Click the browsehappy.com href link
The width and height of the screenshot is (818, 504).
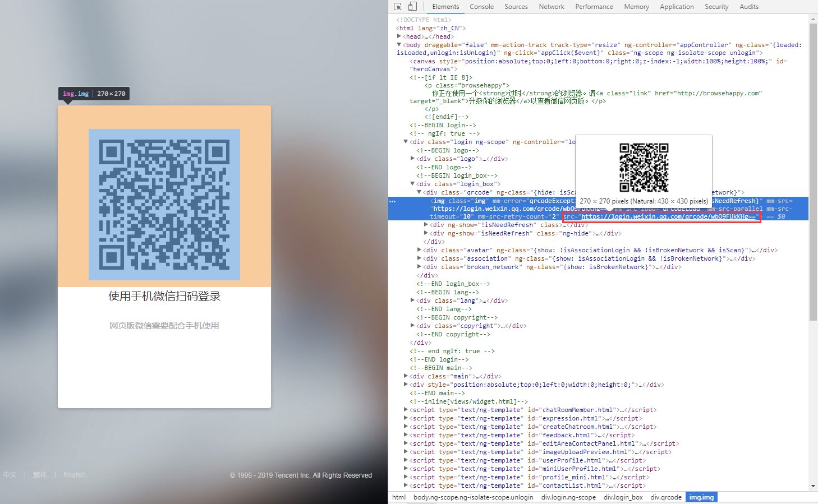tap(719, 93)
